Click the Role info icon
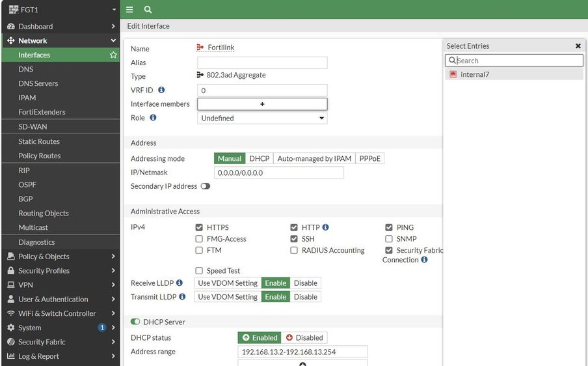The image size is (588, 366). point(153,118)
